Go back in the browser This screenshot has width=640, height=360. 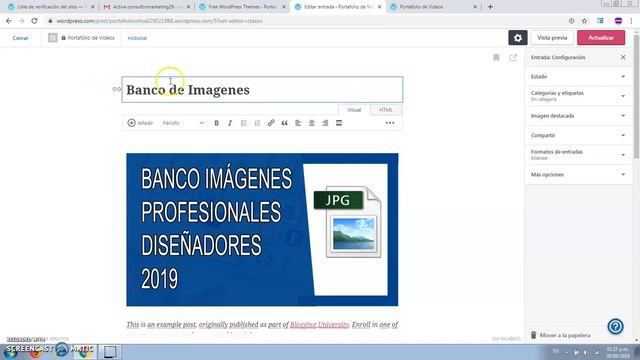[x=9, y=21]
